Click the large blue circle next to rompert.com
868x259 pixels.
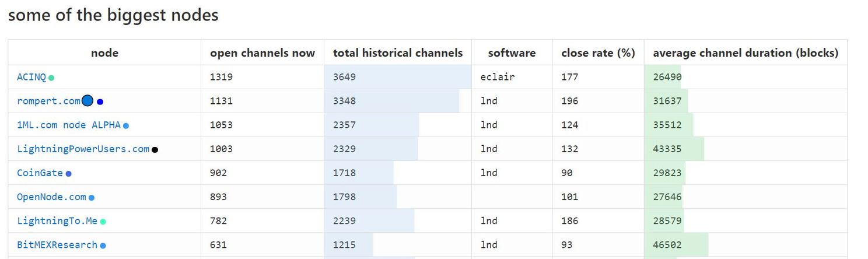[87, 101]
